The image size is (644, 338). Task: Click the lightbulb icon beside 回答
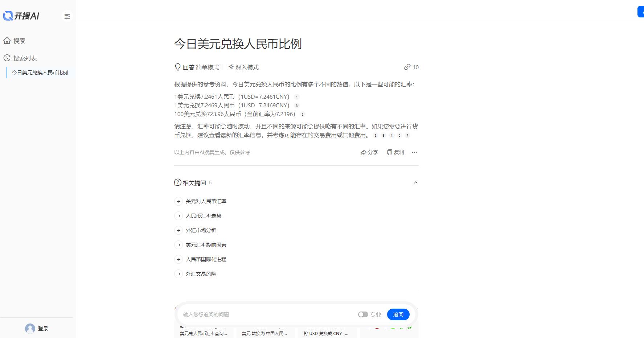177,67
